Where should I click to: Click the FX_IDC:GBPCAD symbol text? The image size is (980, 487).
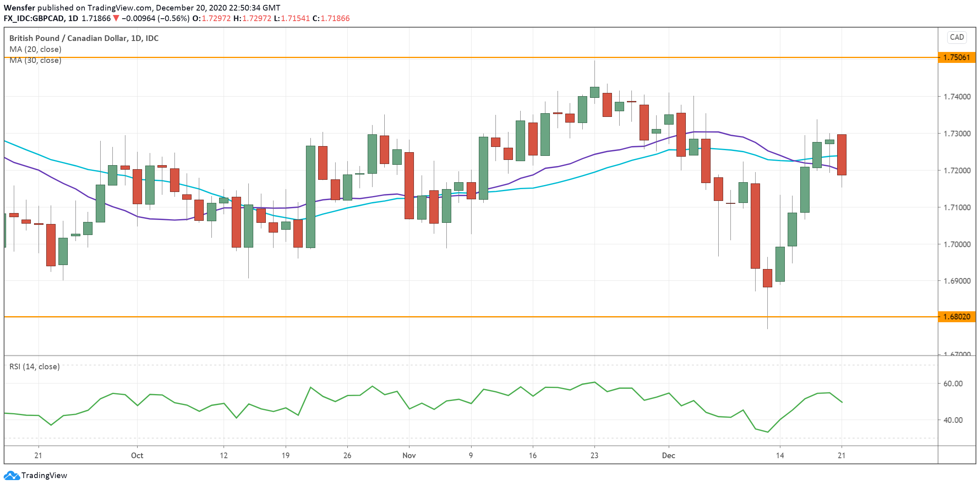[34, 18]
